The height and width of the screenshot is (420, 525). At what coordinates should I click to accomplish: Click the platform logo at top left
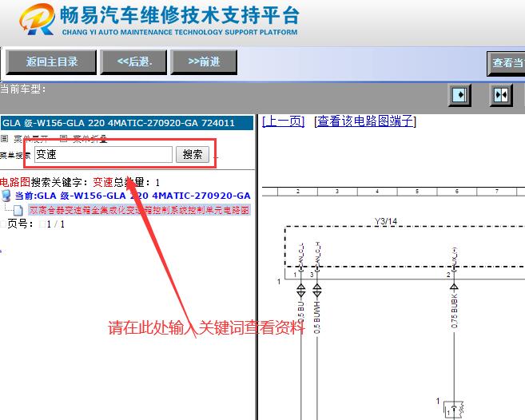[38, 19]
